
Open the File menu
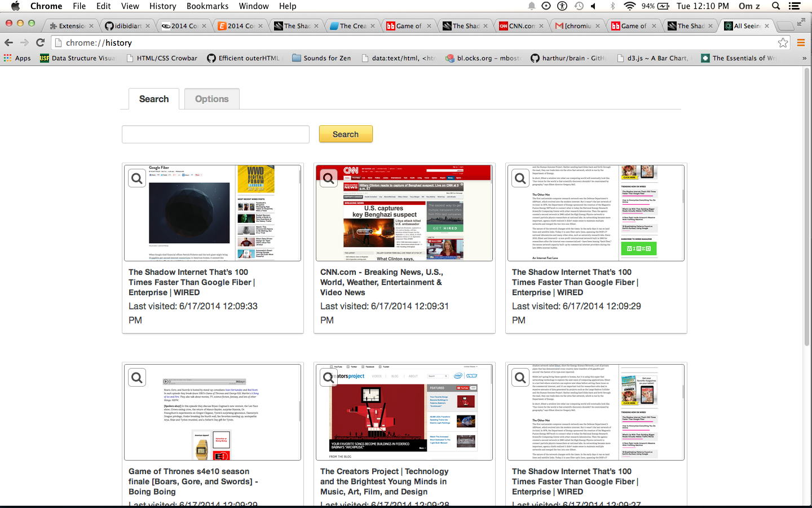80,6
